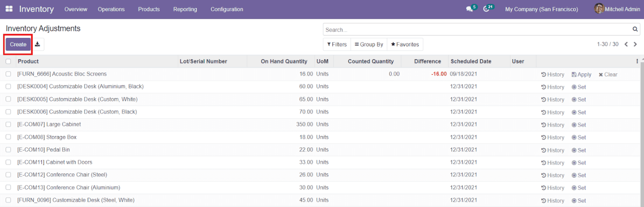The width and height of the screenshot is (644, 207).
Task: Open the Configuration menu
Action: (227, 9)
